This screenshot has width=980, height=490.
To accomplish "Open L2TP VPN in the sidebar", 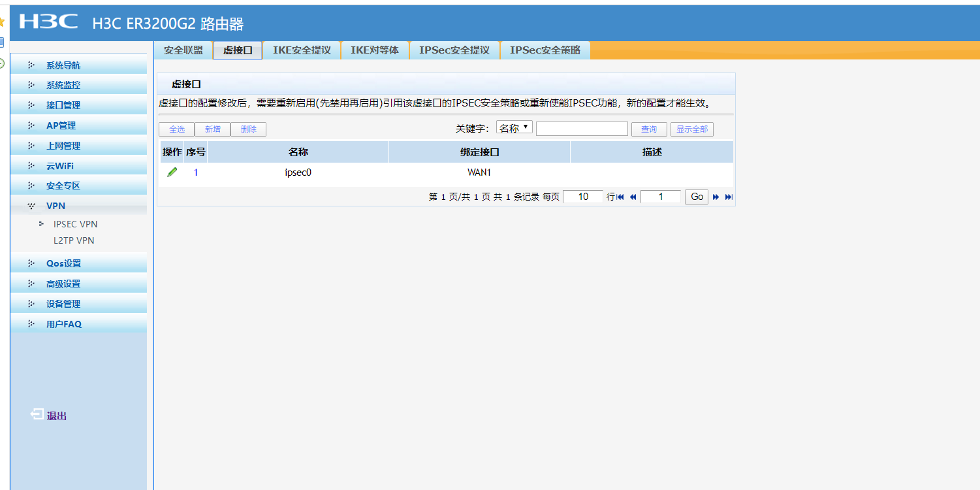I will (x=74, y=240).
